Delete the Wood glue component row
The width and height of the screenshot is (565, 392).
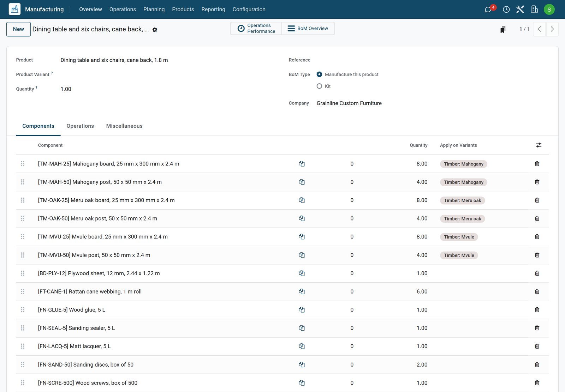[537, 310]
